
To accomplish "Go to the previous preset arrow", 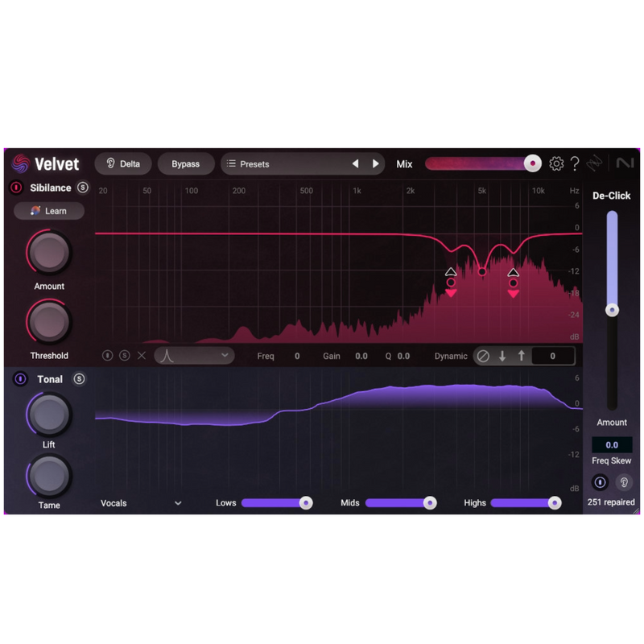I will (355, 164).
